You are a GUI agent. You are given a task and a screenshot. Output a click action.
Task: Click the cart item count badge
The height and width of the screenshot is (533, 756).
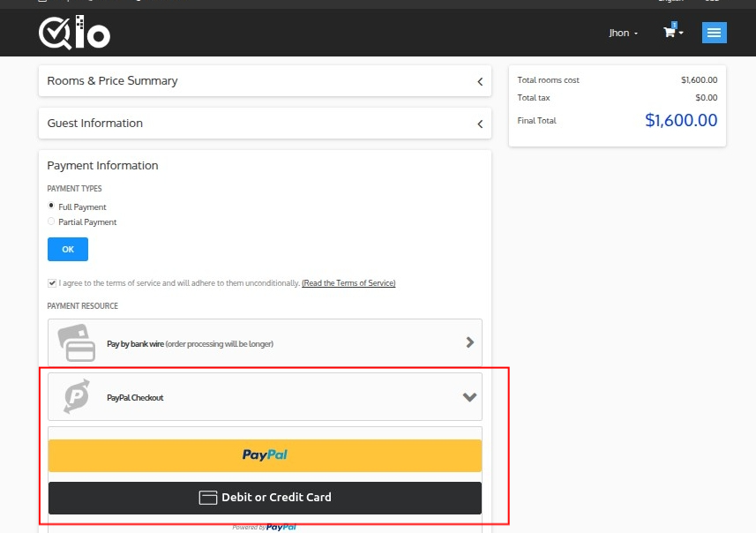(x=676, y=25)
